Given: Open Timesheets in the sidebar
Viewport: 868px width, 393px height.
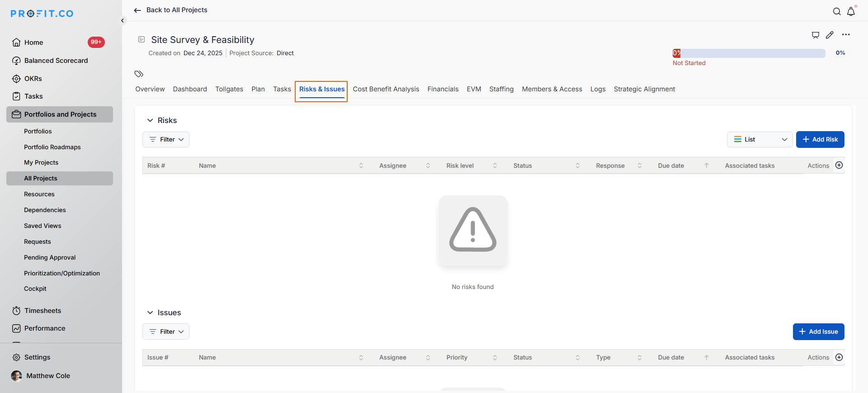Looking at the screenshot, I should click(42, 311).
